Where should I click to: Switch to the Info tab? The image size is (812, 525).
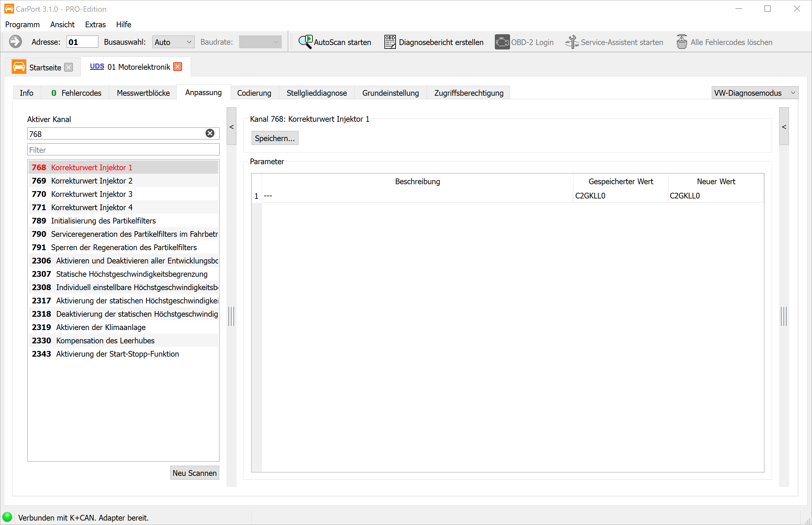tap(27, 93)
